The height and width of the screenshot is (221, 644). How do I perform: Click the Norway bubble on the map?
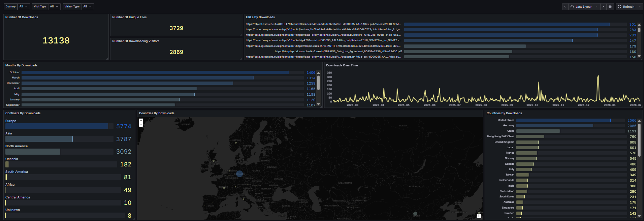236,143
